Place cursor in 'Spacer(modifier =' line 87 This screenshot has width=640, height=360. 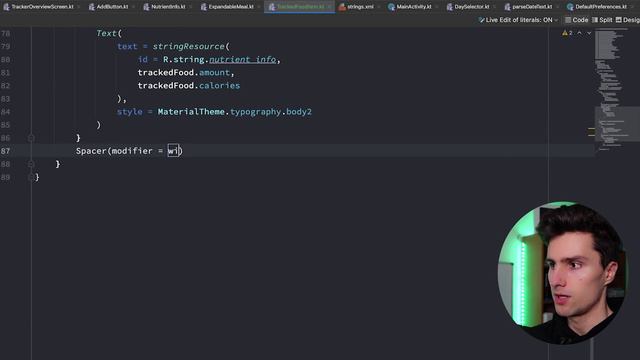click(x=120, y=151)
